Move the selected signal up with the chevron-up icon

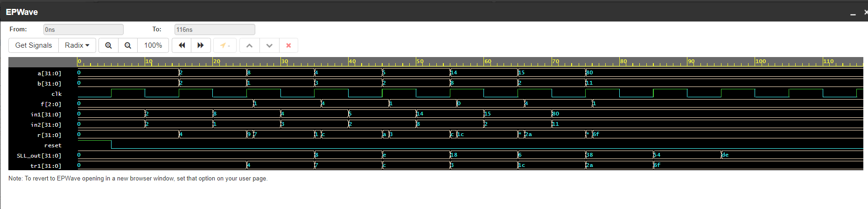pos(249,45)
